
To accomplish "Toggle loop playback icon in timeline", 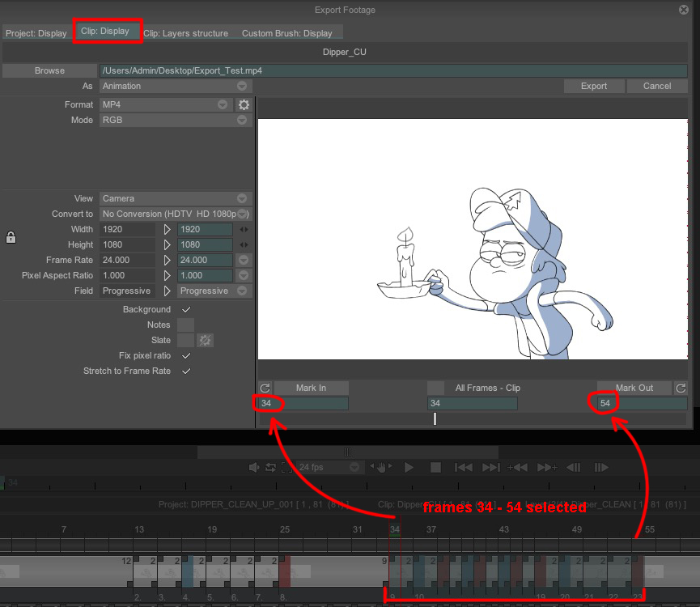I will [270, 467].
